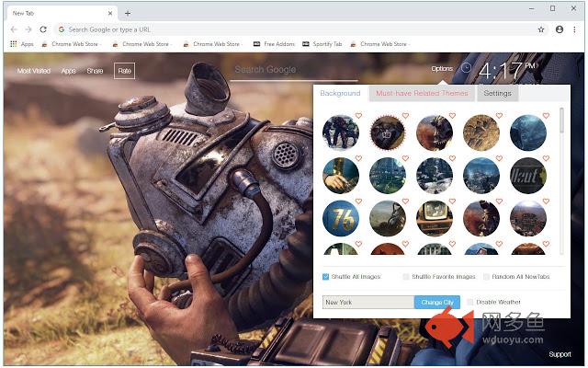Image resolution: width=588 pixels, height=368 pixels.
Task: Open Chrome three-dot menu
Action: [574, 29]
